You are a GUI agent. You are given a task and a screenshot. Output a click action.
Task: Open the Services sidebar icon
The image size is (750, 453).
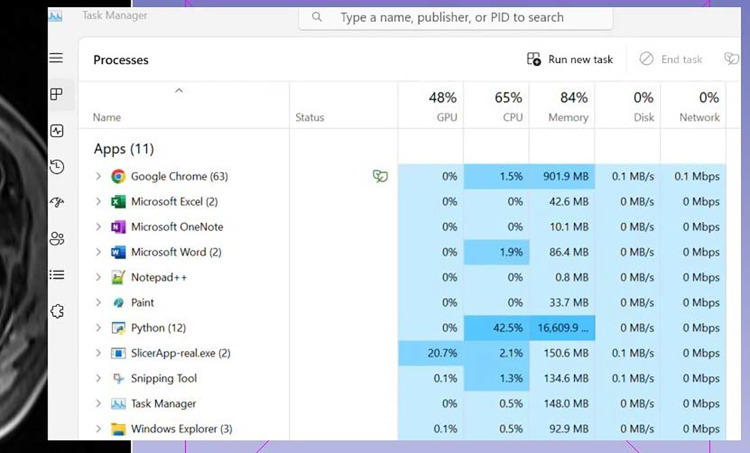pyautogui.click(x=57, y=311)
